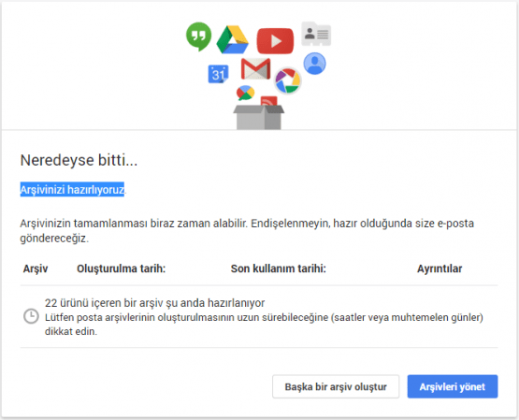The width and height of the screenshot is (519, 420).
Task: Click the Ayrıntılar column header
Action: tap(440, 268)
